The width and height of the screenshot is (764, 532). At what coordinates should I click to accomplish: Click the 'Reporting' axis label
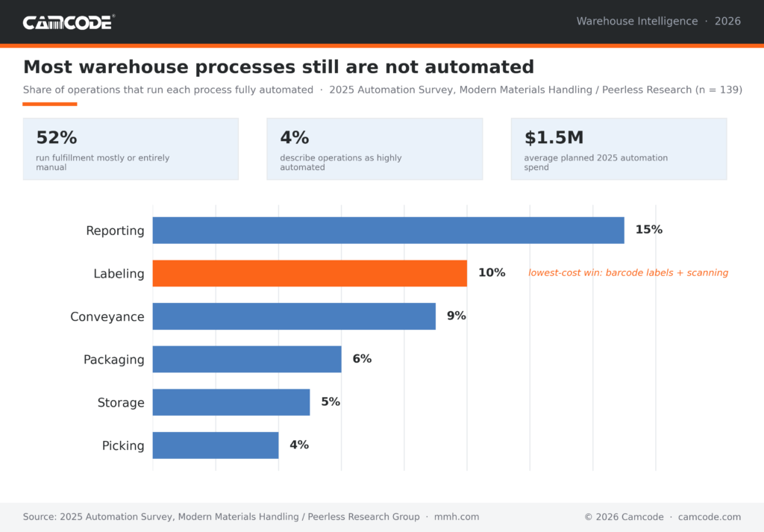pyautogui.click(x=115, y=231)
